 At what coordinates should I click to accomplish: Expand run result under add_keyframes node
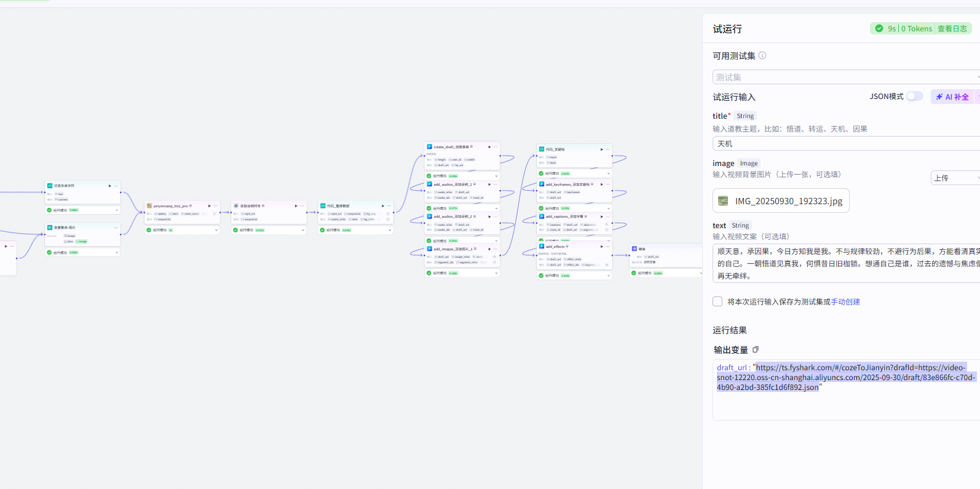pyautogui.click(x=609, y=209)
